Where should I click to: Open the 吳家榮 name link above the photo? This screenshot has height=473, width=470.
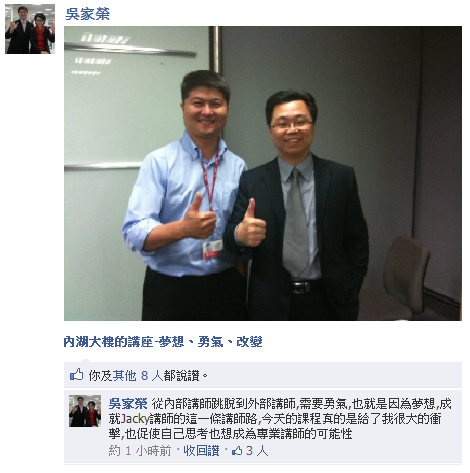click(88, 14)
